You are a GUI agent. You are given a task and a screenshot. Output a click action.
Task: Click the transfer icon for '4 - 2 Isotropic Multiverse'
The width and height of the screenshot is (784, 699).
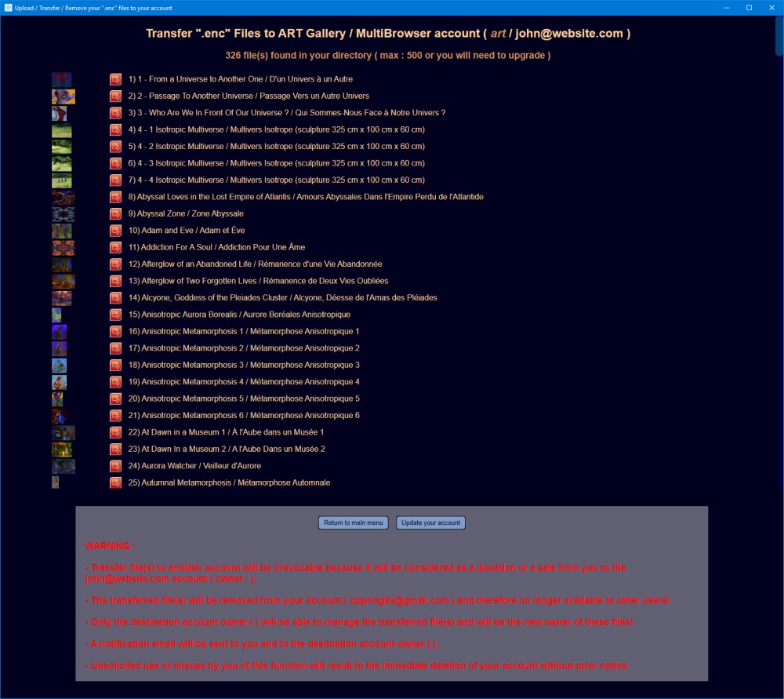click(115, 147)
